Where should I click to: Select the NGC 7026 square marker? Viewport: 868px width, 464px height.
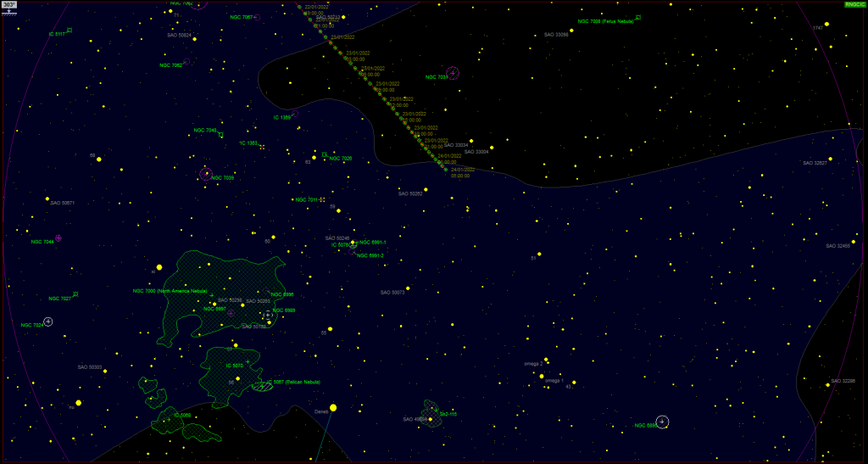[324, 154]
